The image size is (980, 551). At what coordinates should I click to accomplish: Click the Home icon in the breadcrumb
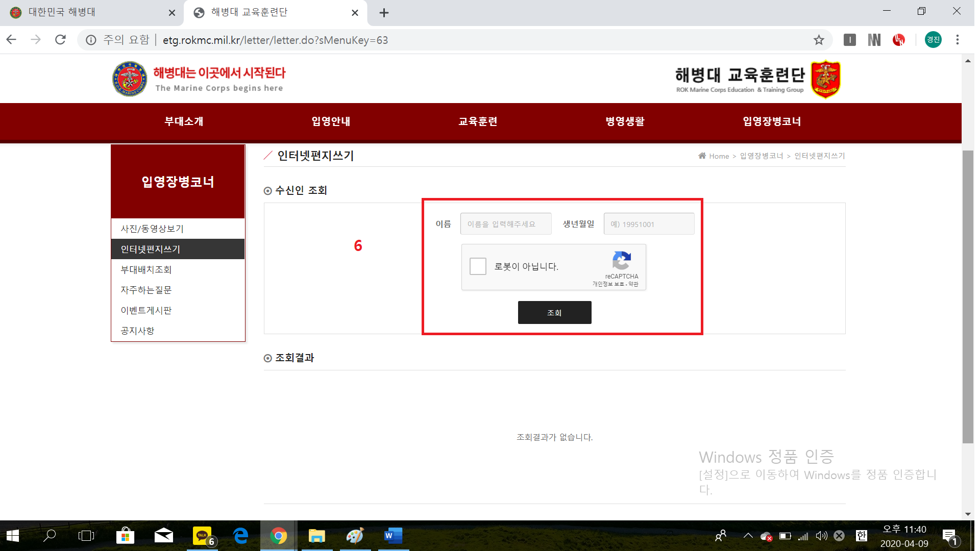click(702, 156)
